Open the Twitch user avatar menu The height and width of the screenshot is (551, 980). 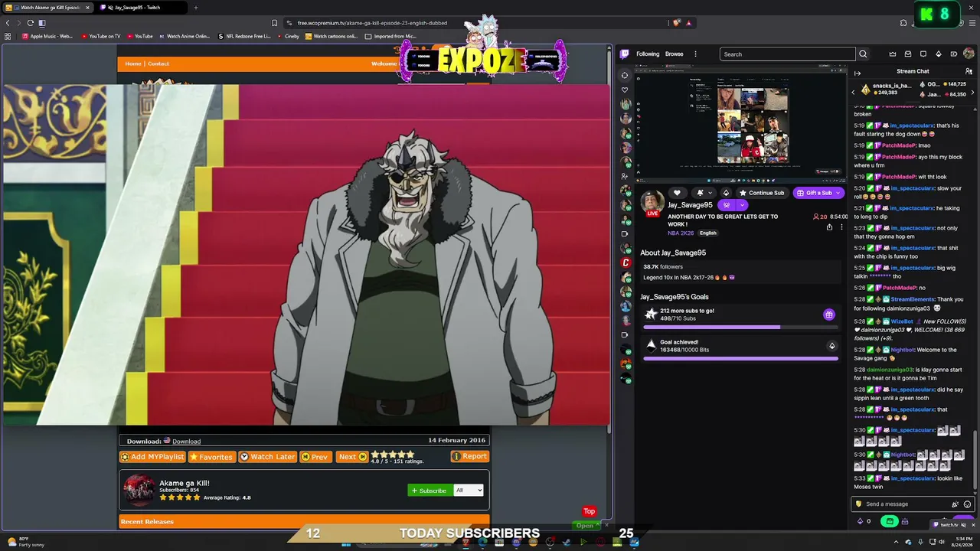[x=969, y=54]
